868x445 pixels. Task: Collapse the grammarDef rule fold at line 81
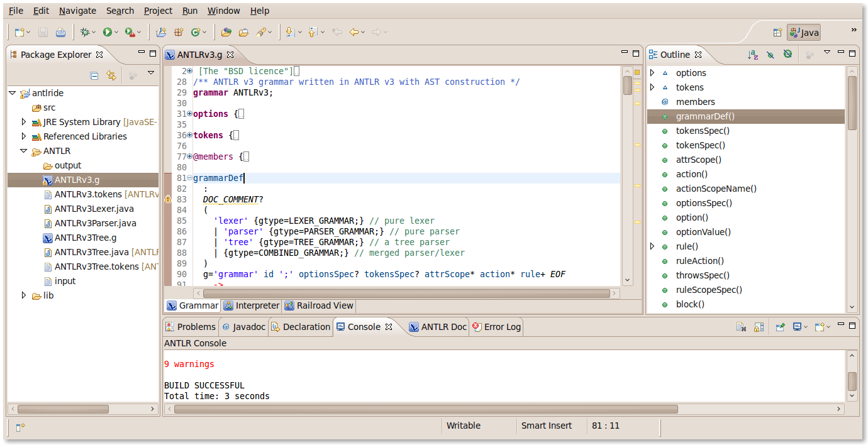point(189,179)
